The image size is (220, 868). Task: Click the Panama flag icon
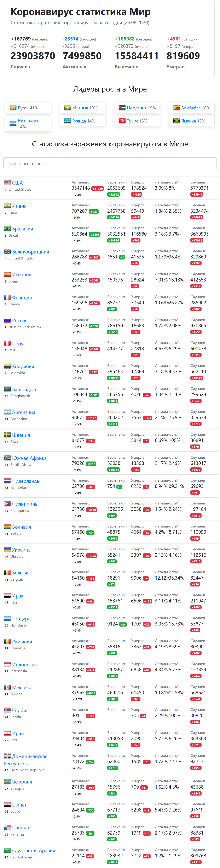(7, 827)
